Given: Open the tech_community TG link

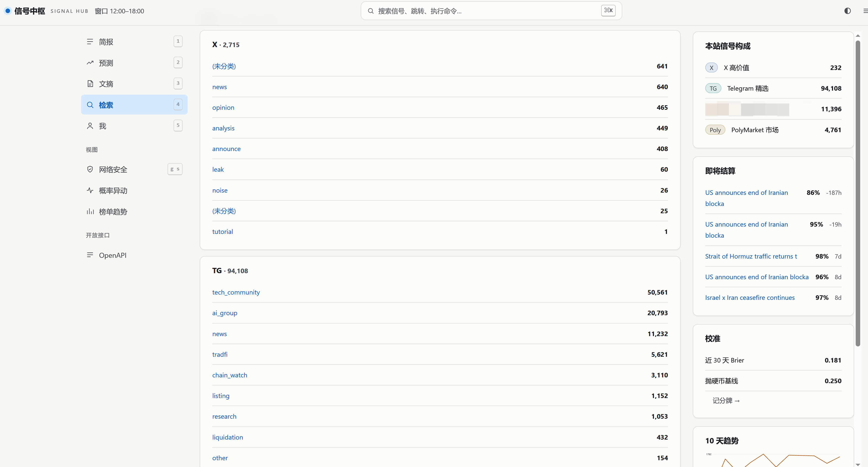Looking at the screenshot, I should click(x=236, y=292).
